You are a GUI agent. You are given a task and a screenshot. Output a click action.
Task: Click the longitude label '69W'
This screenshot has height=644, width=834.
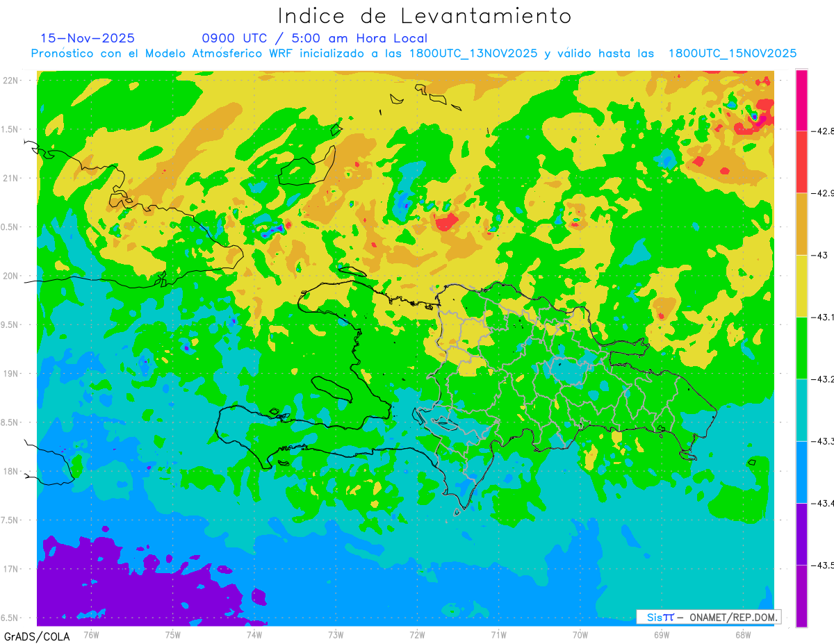[x=662, y=634]
